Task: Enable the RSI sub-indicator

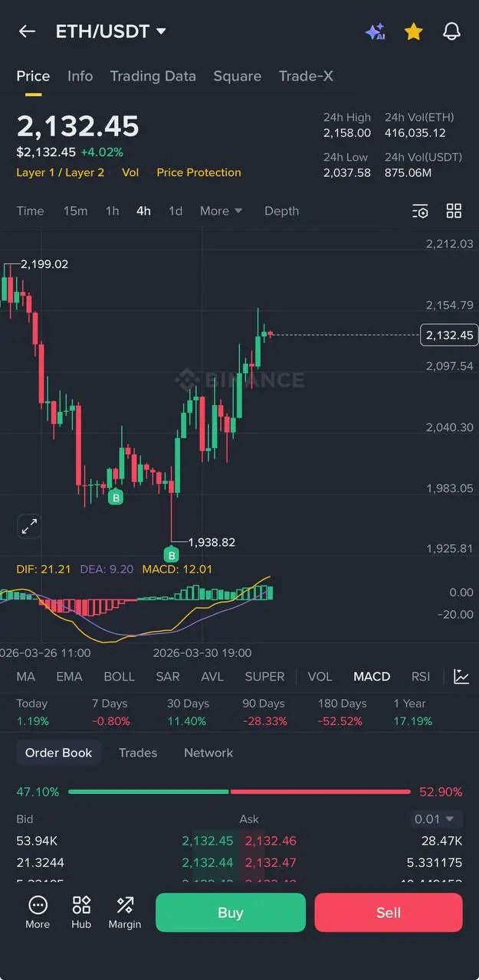Action: pos(421,677)
